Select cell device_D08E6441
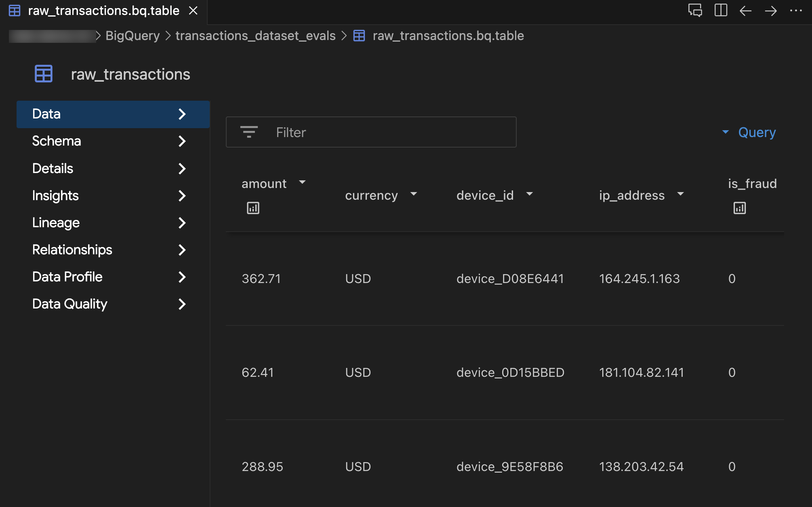812x507 pixels. pyautogui.click(x=510, y=279)
